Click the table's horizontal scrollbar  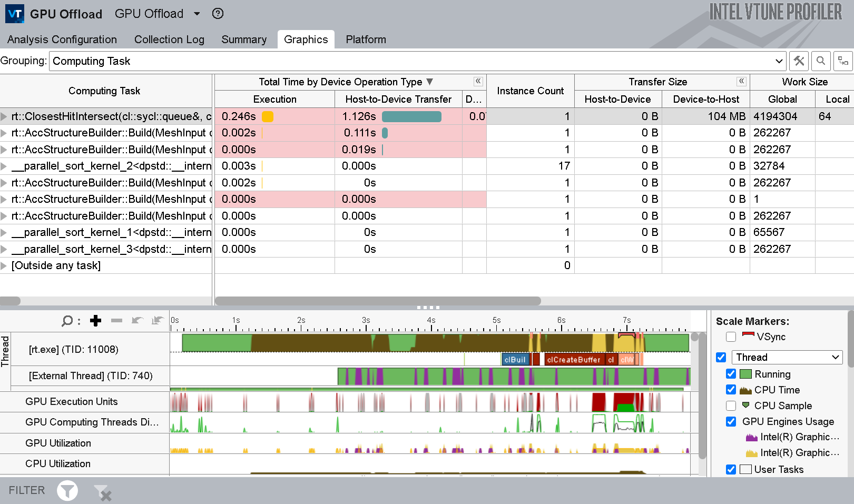click(377, 301)
